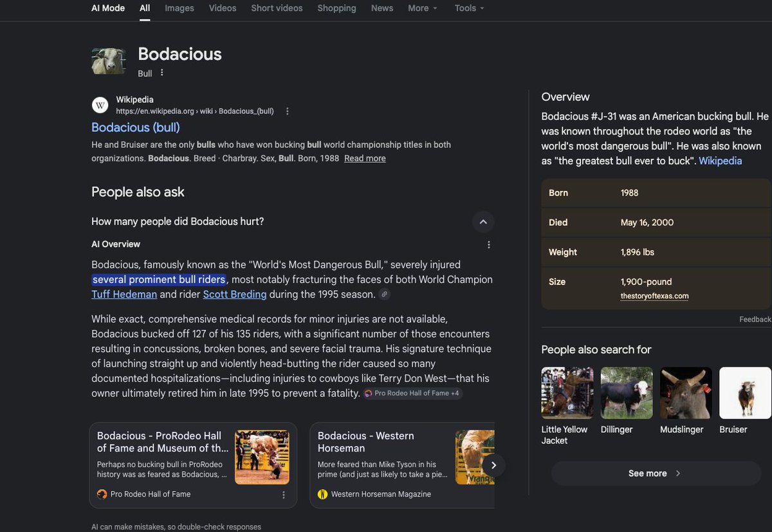Viewport: 772px width, 532px height.
Task: Click the '1,900-pound' size value
Action: click(x=647, y=282)
